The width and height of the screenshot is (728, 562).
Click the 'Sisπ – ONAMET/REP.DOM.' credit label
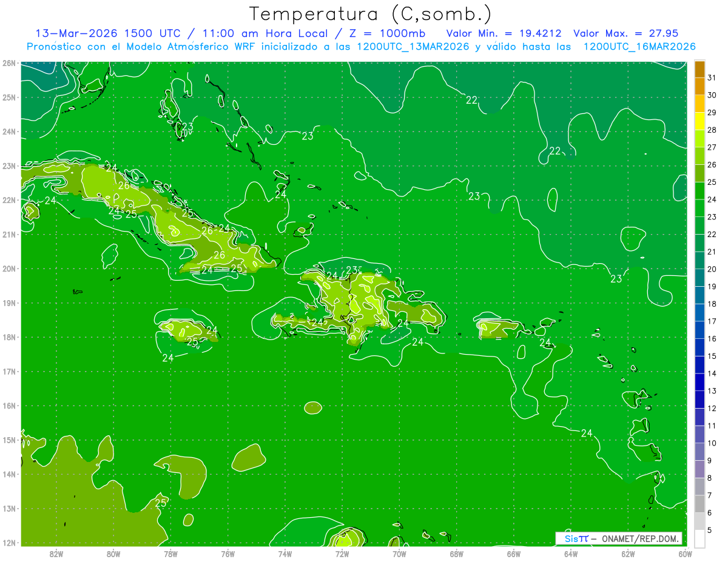pyautogui.click(x=619, y=538)
